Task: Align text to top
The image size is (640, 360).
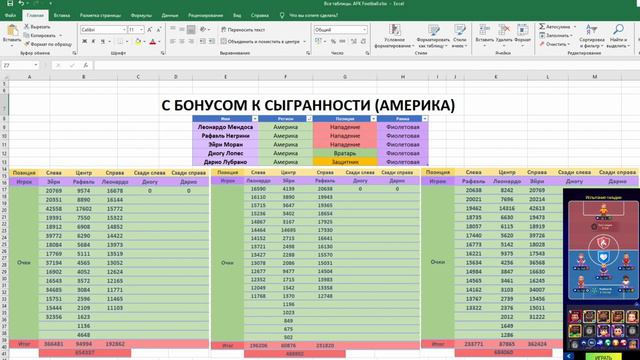Action: [x=173, y=29]
